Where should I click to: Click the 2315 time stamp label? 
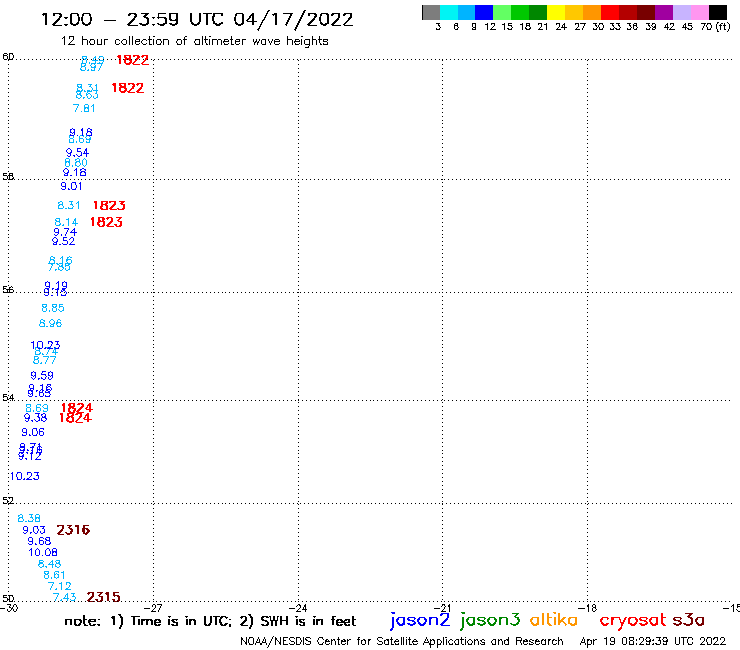[103, 597]
